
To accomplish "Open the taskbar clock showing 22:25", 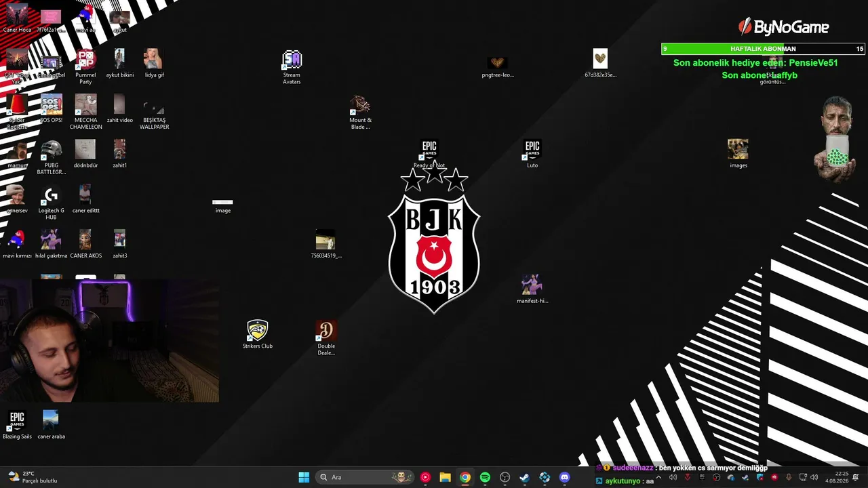I will (837, 477).
